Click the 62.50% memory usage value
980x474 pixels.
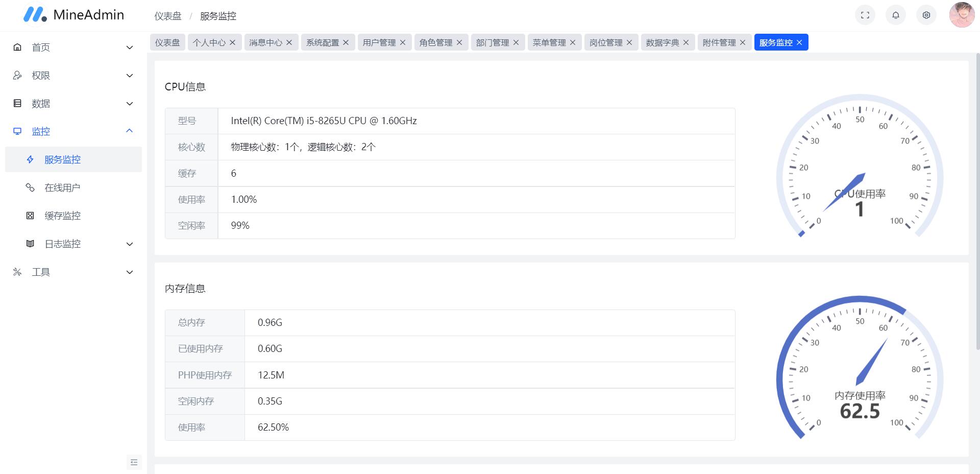(273, 428)
